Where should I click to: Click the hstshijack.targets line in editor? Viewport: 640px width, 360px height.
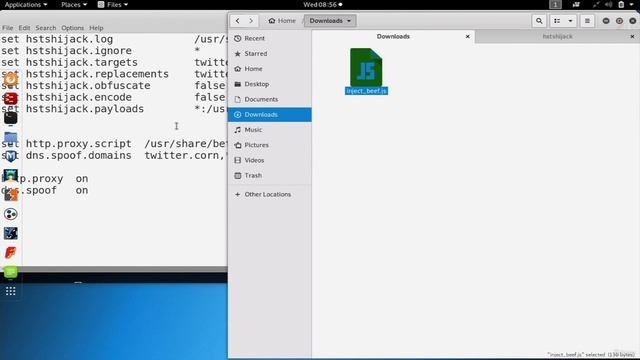(x=113, y=62)
